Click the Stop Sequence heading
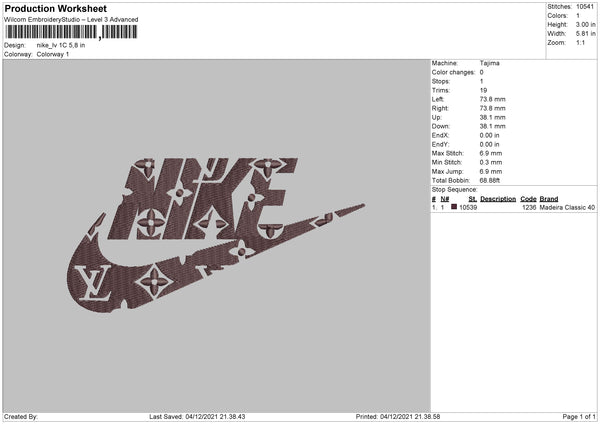Image resolution: width=600 pixels, height=424 pixels. (455, 190)
